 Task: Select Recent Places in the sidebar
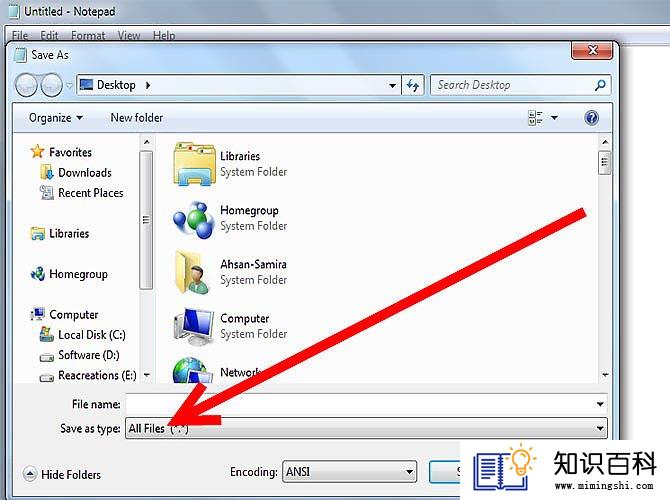pyautogui.click(x=91, y=193)
